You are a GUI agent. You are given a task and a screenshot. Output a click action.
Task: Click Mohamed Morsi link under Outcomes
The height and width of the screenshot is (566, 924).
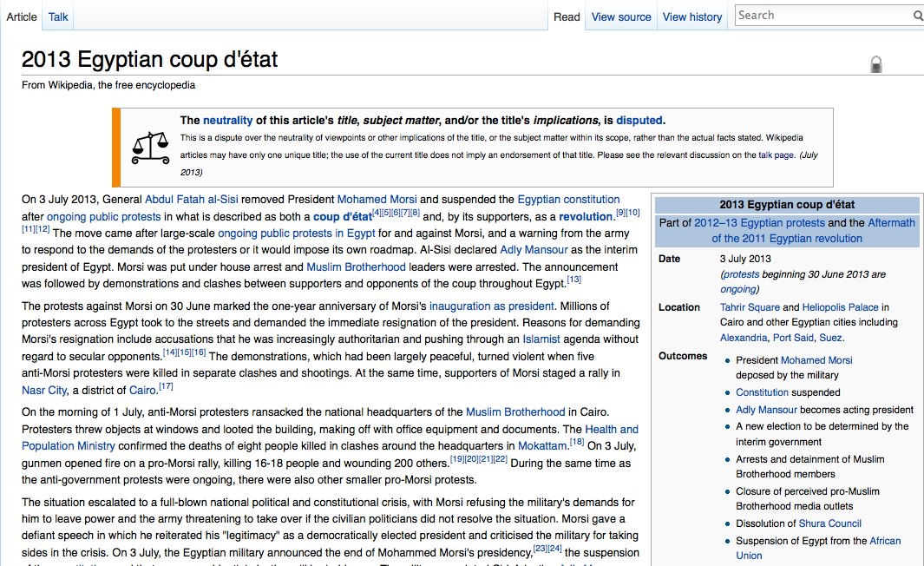point(816,360)
